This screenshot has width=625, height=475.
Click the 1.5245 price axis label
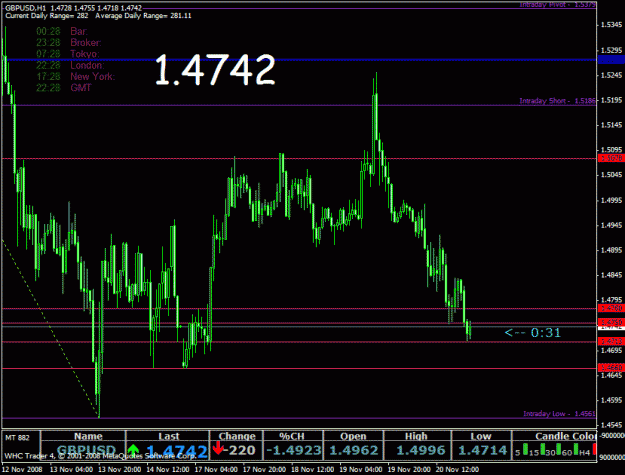611,75
